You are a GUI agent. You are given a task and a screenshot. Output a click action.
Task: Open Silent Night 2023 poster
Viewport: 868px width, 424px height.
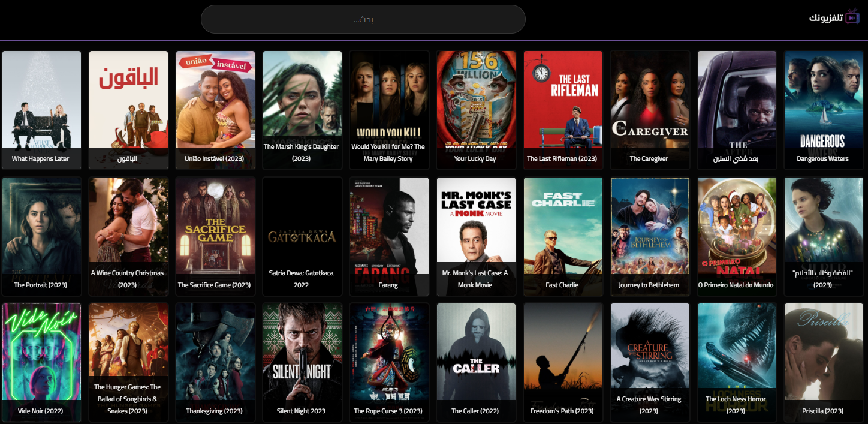303,362
